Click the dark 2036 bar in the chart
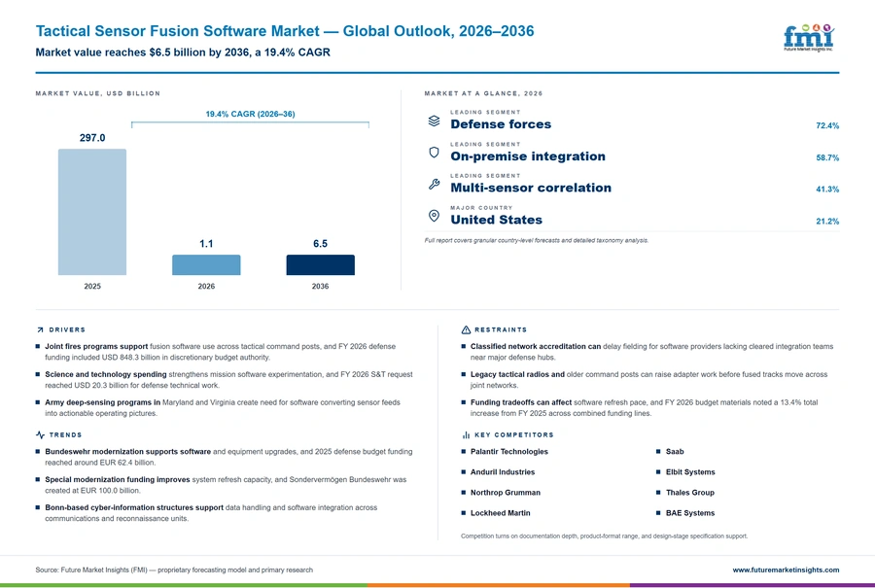875x588 pixels. (x=320, y=265)
